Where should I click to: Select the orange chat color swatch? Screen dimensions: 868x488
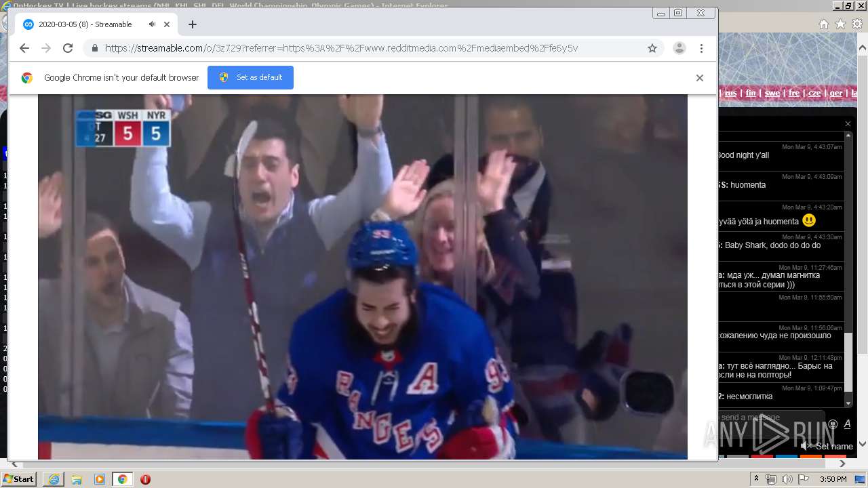pos(811,456)
